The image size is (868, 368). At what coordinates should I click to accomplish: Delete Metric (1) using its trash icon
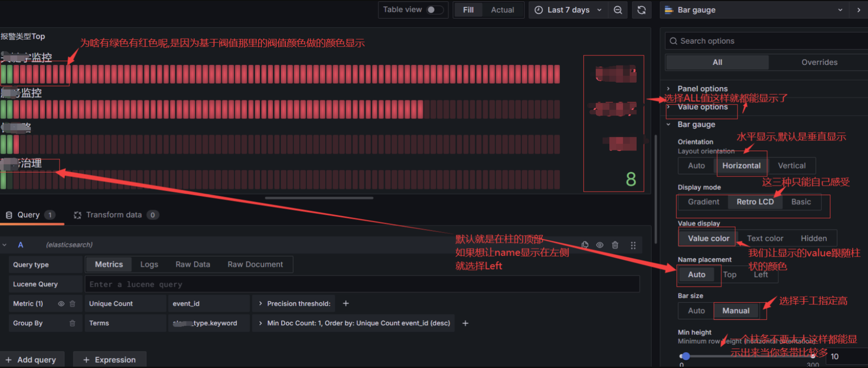point(72,303)
